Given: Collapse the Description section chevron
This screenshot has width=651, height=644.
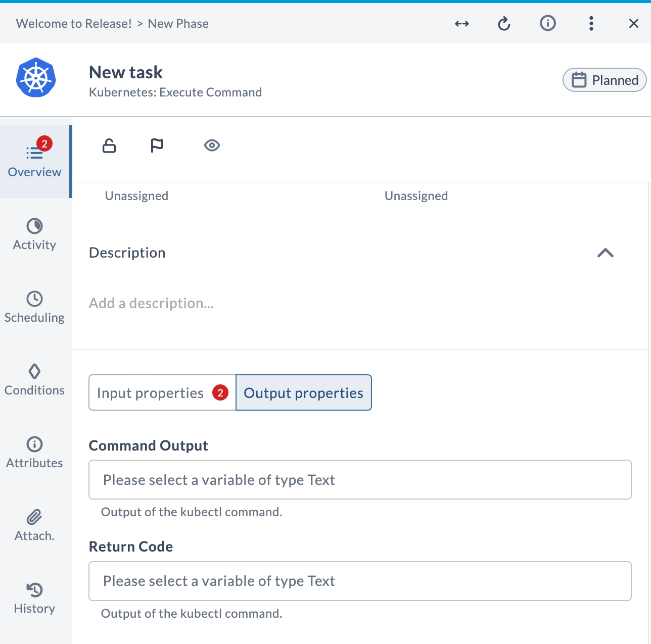Looking at the screenshot, I should coord(606,253).
